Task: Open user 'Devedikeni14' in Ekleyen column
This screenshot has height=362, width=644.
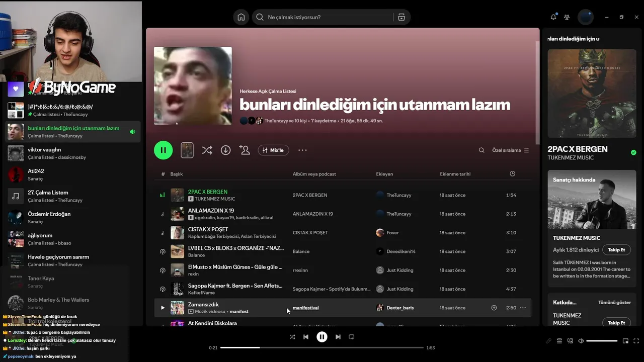Action: (x=401, y=251)
